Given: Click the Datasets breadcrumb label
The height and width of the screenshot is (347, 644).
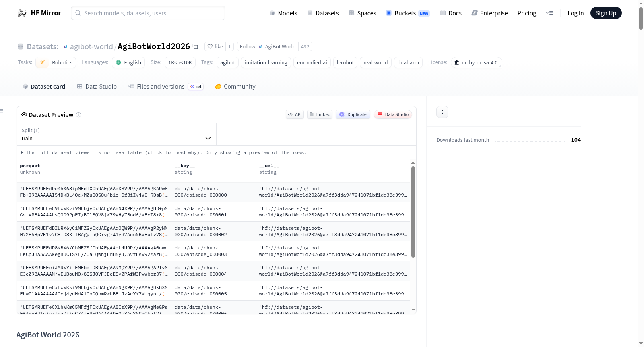Looking at the screenshot, I should coord(43,47).
